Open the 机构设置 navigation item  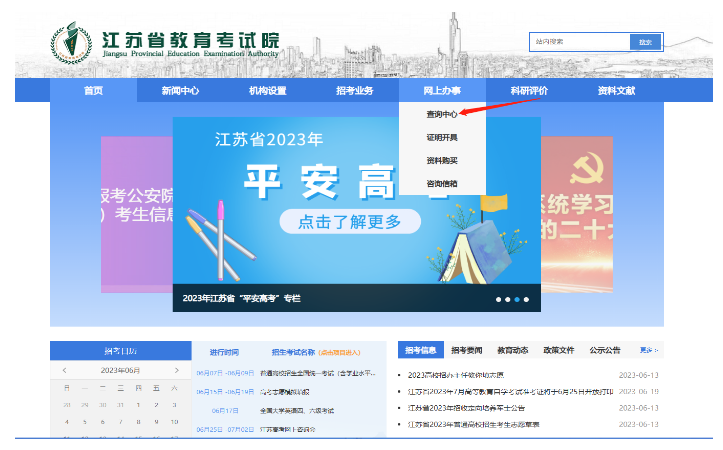267,90
